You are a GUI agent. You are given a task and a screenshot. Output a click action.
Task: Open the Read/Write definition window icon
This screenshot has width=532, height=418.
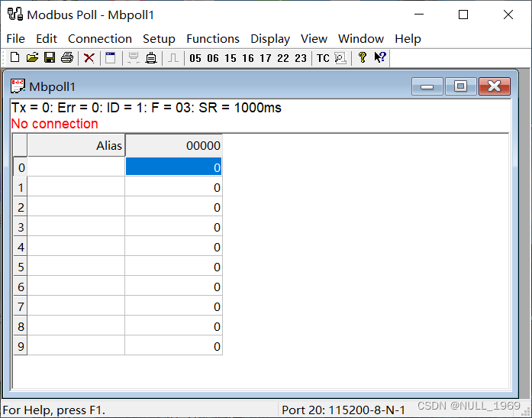(111, 58)
